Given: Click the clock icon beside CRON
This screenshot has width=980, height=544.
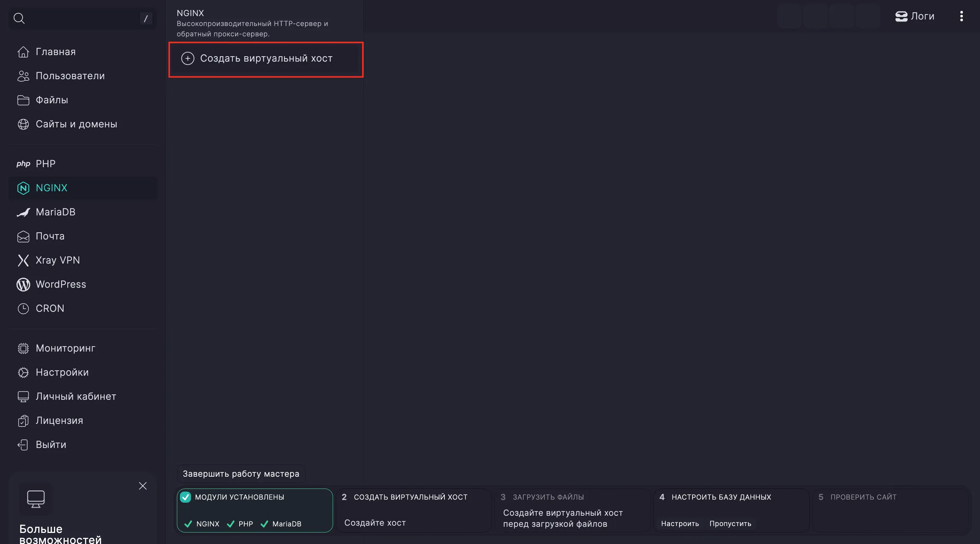Looking at the screenshot, I should [23, 308].
